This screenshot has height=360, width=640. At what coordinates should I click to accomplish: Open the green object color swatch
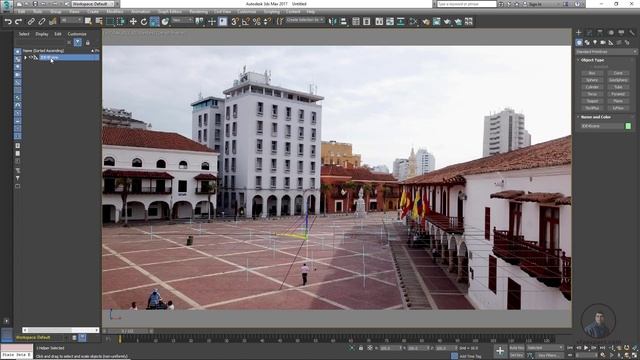click(x=628, y=126)
